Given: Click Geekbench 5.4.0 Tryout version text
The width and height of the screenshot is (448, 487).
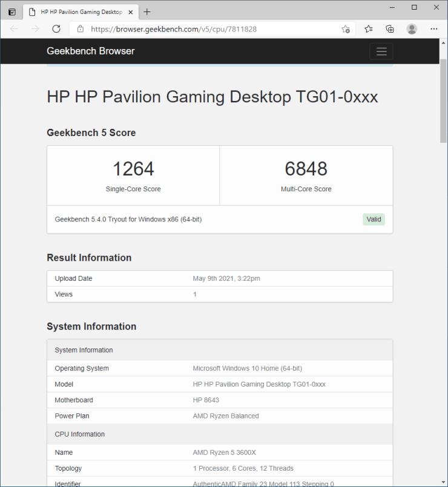Looking at the screenshot, I should (128, 219).
